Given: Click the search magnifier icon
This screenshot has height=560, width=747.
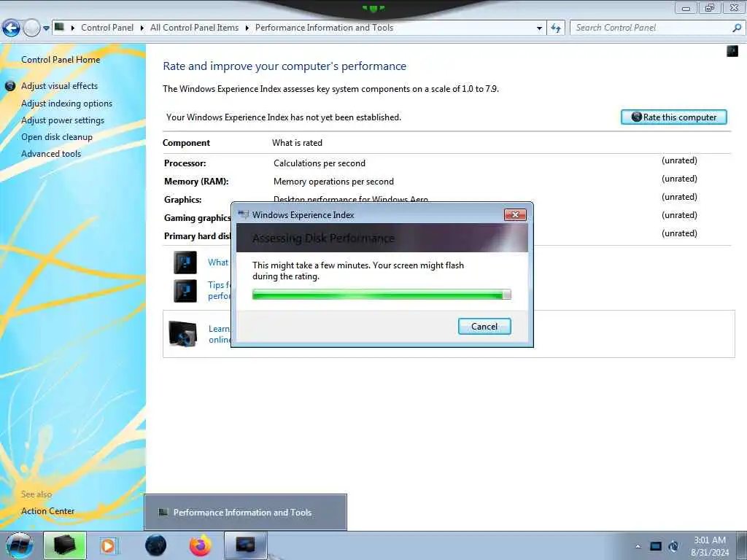Looking at the screenshot, I should pos(737,28).
